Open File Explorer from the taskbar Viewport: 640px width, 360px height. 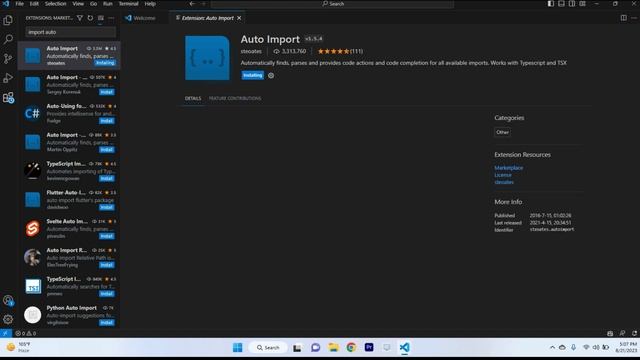click(x=333, y=347)
